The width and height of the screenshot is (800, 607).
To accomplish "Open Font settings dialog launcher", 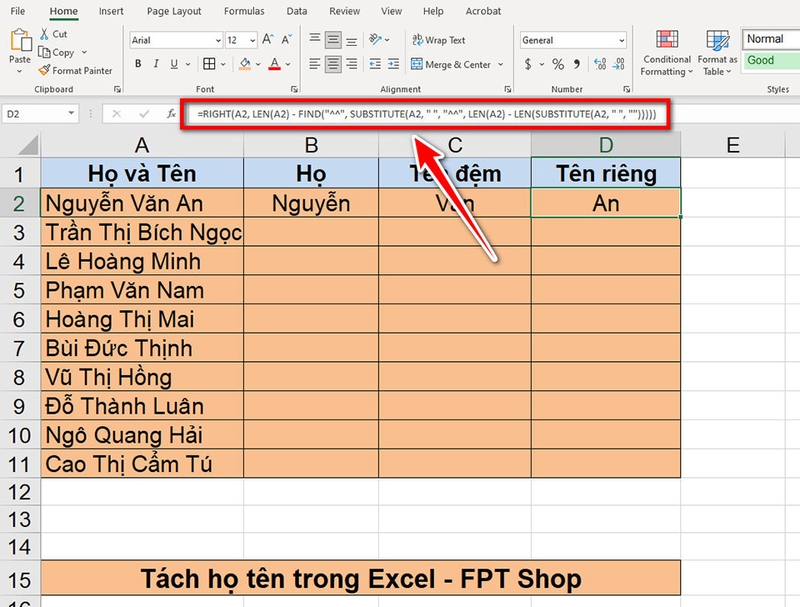I will click(x=294, y=89).
